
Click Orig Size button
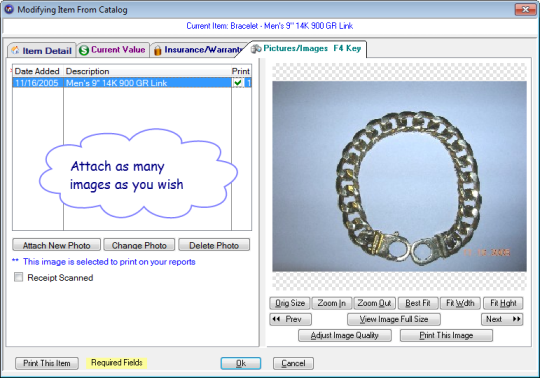point(290,303)
